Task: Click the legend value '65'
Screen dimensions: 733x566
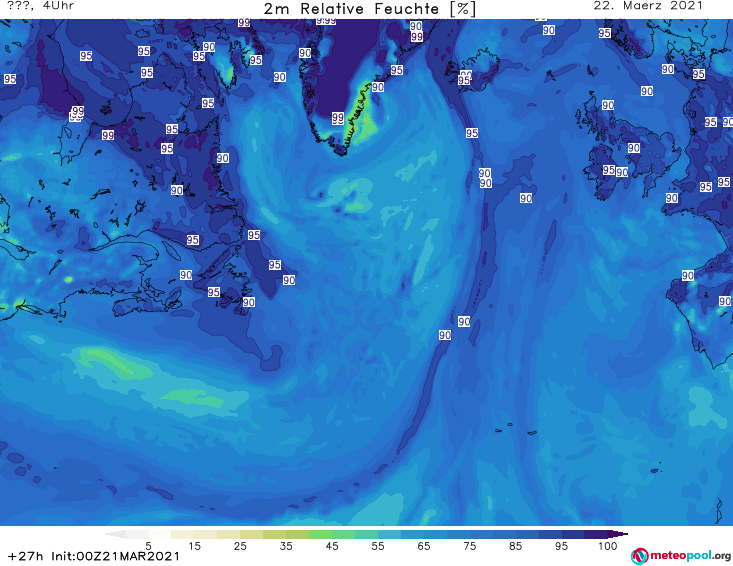Action: (424, 546)
